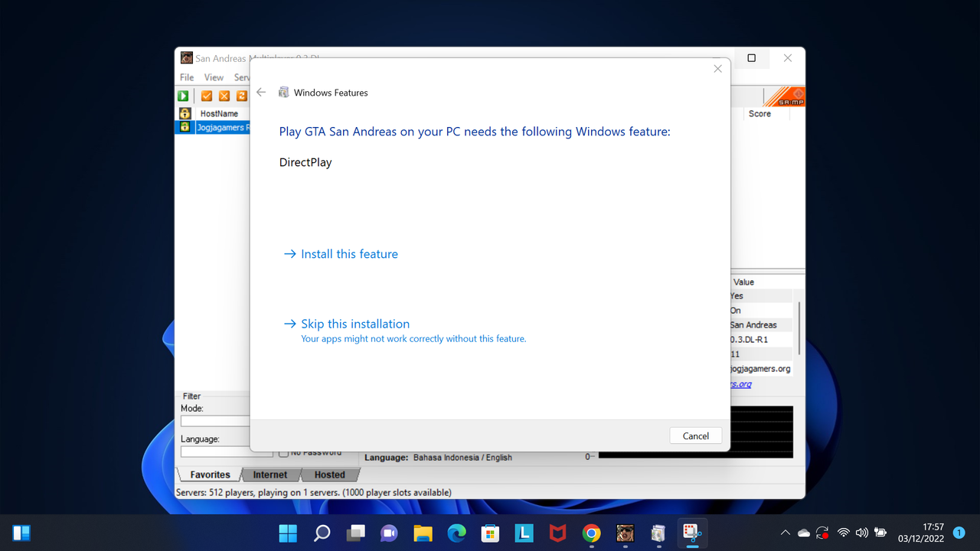Click the orange checkmark icon in SA-MP toolbar
980x551 pixels.
tap(207, 96)
